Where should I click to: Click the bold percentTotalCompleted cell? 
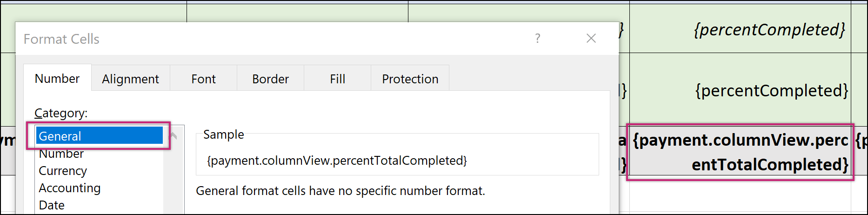pyautogui.click(x=741, y=152)
